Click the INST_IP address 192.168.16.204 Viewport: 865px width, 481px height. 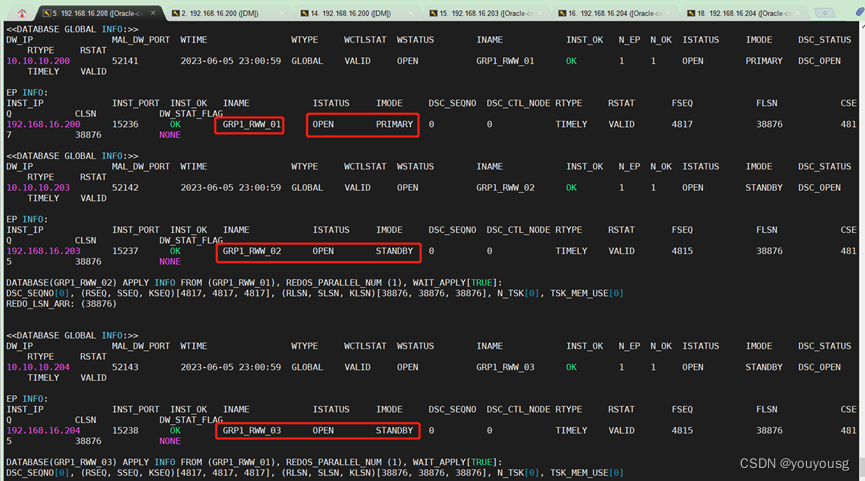tap(44, 430)
